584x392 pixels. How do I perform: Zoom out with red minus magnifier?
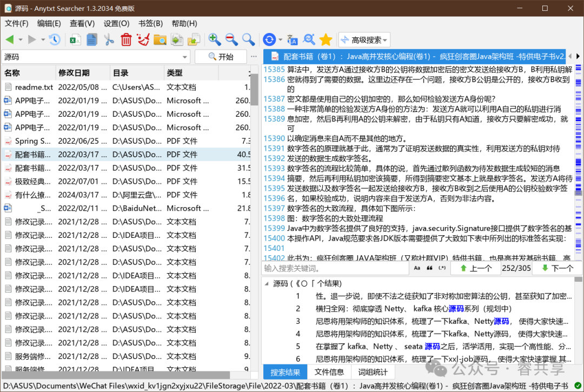(x=231, y=39)
